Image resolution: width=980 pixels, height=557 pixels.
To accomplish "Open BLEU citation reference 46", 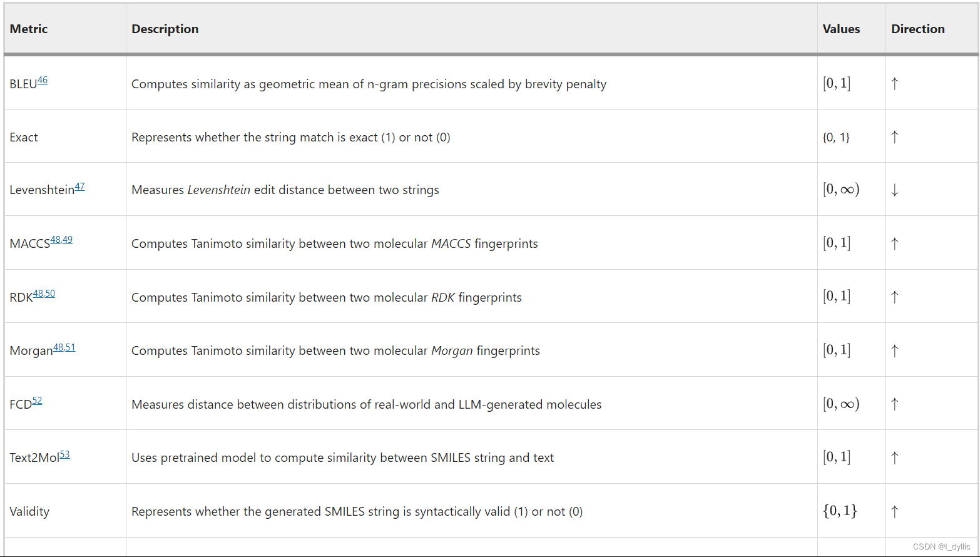I will coord(42,80).
